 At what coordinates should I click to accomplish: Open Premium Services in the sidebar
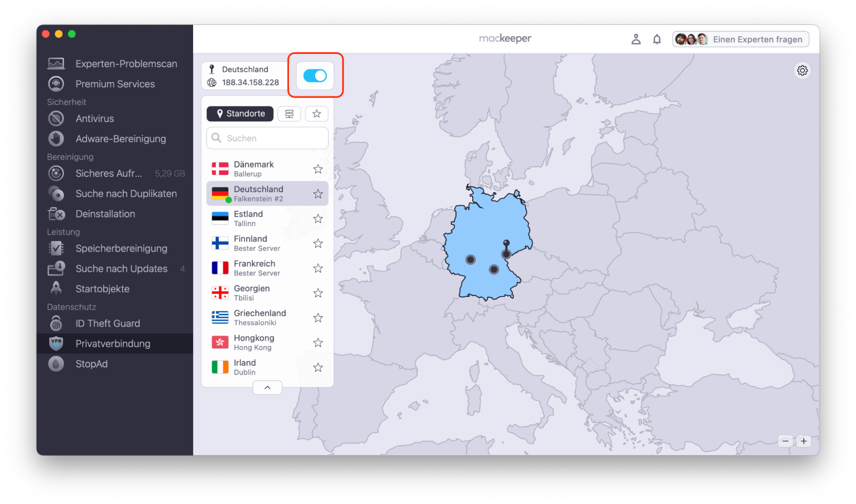[x=115, y=84]
